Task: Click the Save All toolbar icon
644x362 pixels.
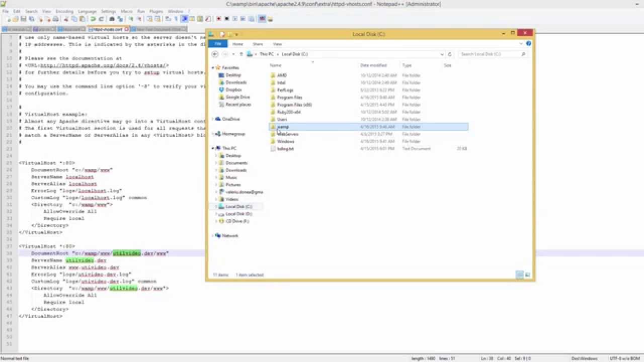Action: (x=32, y=19)
